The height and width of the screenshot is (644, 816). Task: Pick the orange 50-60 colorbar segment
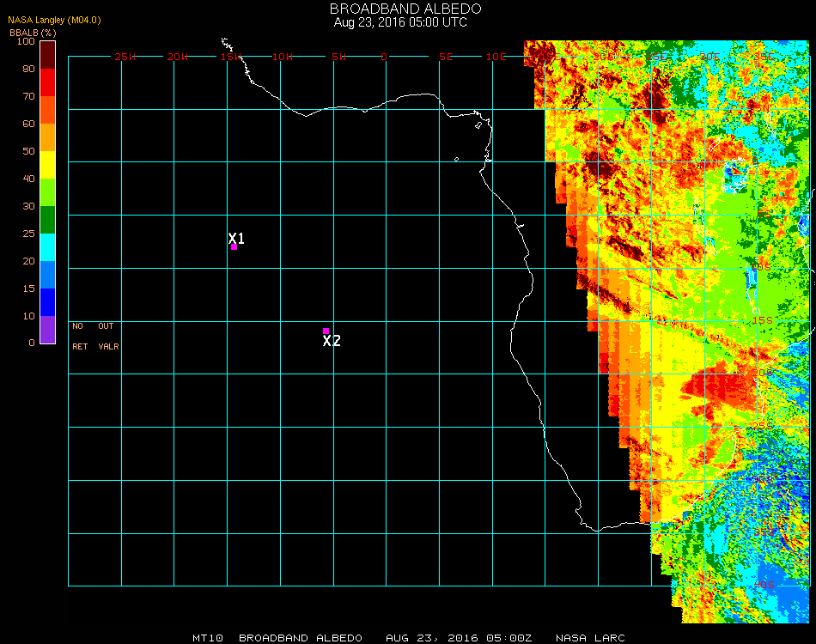47,137
